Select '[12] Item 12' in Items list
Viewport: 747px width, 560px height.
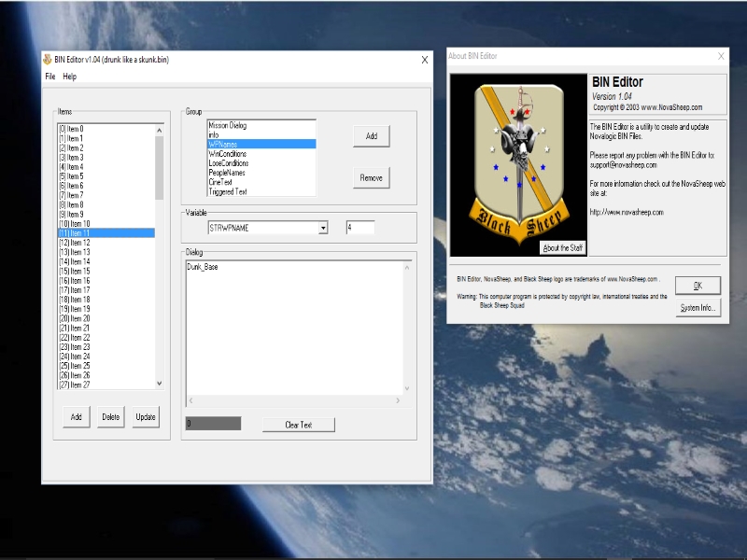click(106, 243)
